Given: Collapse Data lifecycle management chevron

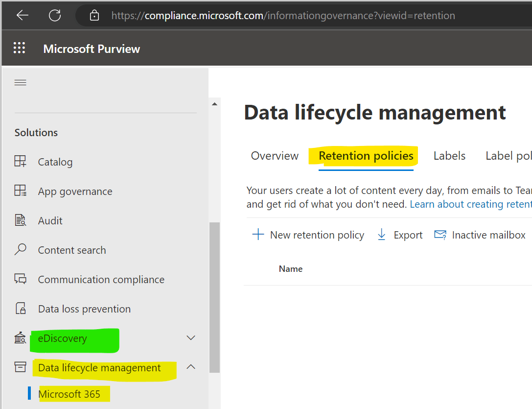Looking at the screenshot, I should (x=191, y=367).
